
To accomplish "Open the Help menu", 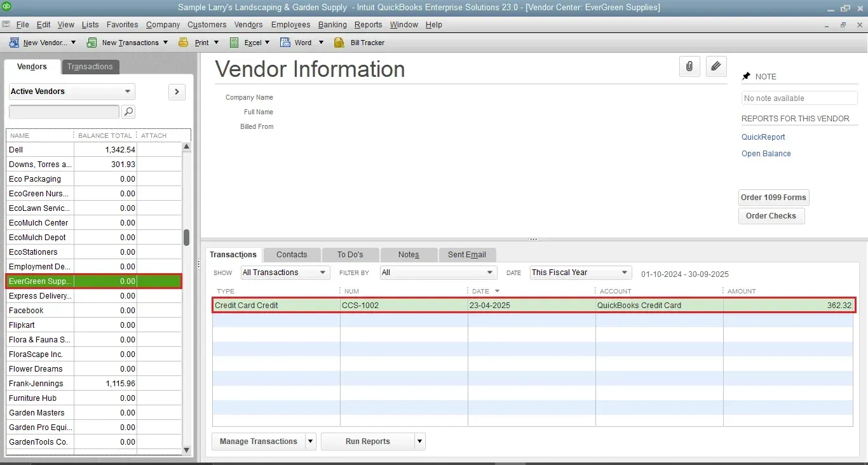I will (x=434, y=25).
